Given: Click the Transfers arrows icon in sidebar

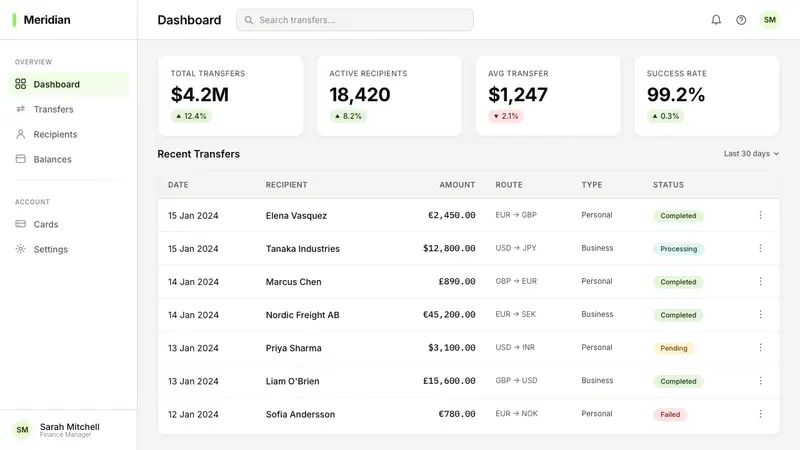Looking at the screenshot, I should pos(20,109).
